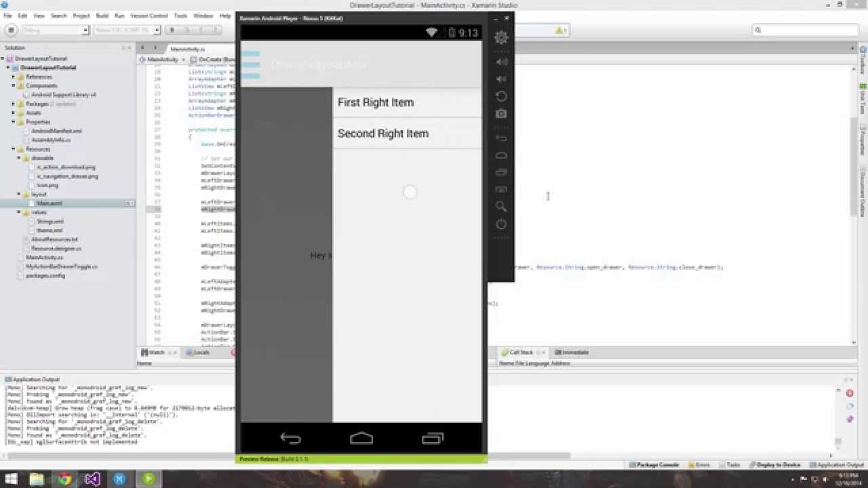This screenshot has height=488, width=868.
Task: Tap Android home button on phone screen
Action: (x=361, y=439)
